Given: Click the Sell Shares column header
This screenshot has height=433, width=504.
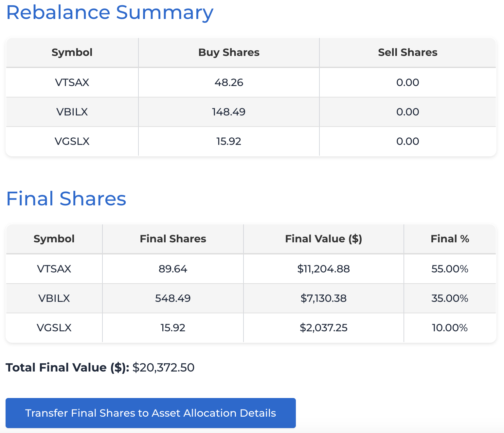Looking at the screenshot, I should tap(407, 52).
